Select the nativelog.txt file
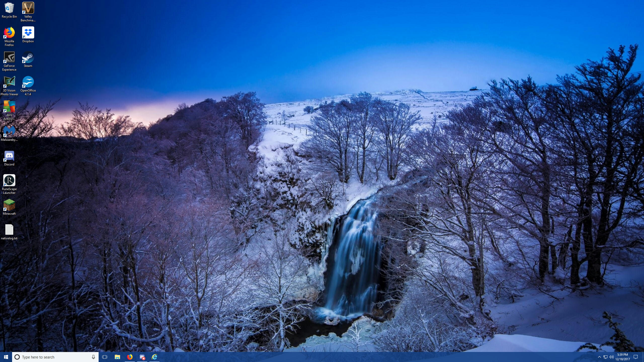This screenshot has height=362, width=644. 9,232
